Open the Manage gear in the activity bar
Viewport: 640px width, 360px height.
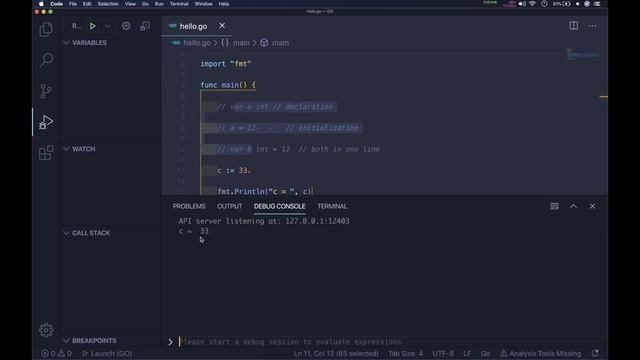(x=46, y=330)
